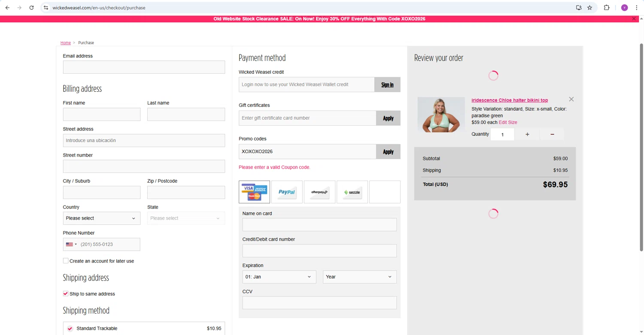Screen dimensions: 644x335
Task: Click the Wicked Weasel credit field
Action: (x=307, y=85)
